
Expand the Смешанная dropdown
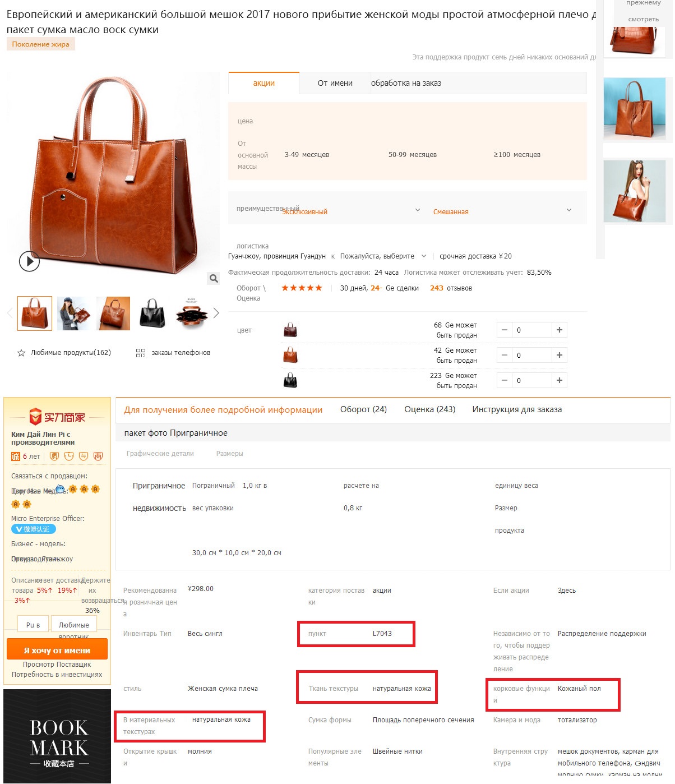(x=568, y=210)
